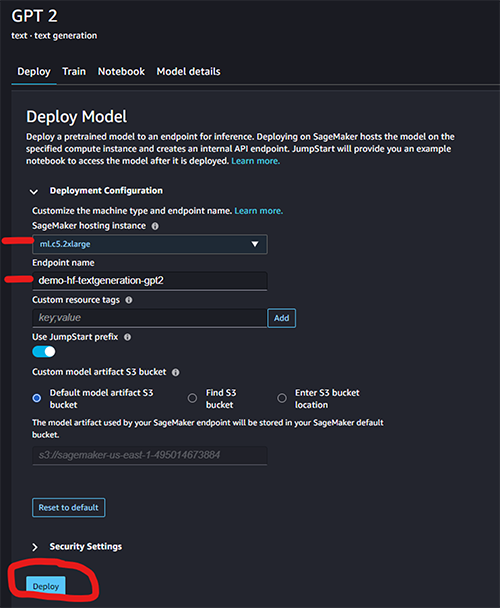This screenshot has height=608, width=500.
Task: Switch to the Model details tab
Action: [x=189, y=72]
